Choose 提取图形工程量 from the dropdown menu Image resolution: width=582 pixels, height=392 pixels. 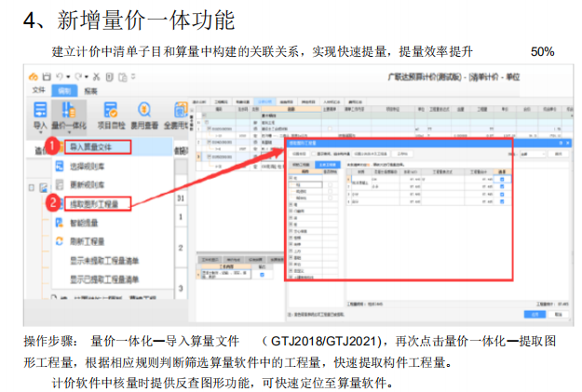[96, 202]
